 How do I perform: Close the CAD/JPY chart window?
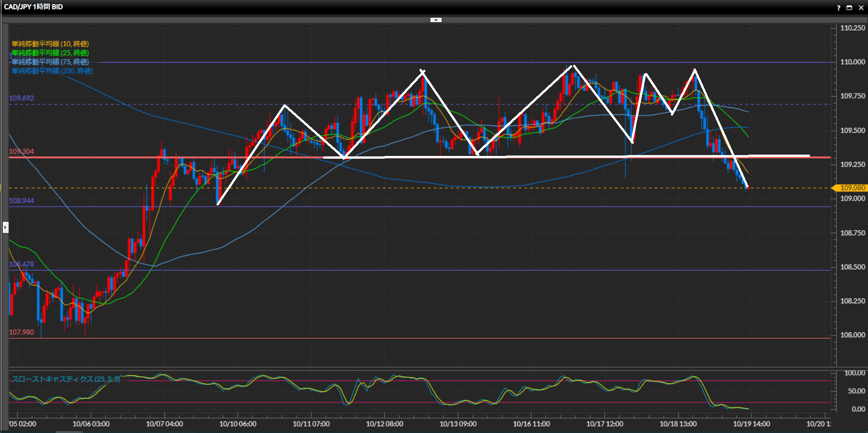coord(861,8)
